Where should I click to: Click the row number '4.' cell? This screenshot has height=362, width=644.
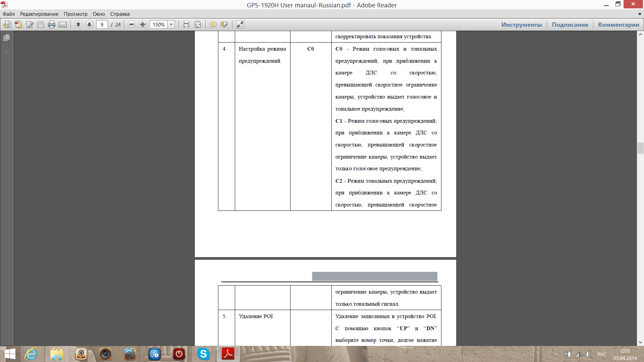[x=225, y=49]
